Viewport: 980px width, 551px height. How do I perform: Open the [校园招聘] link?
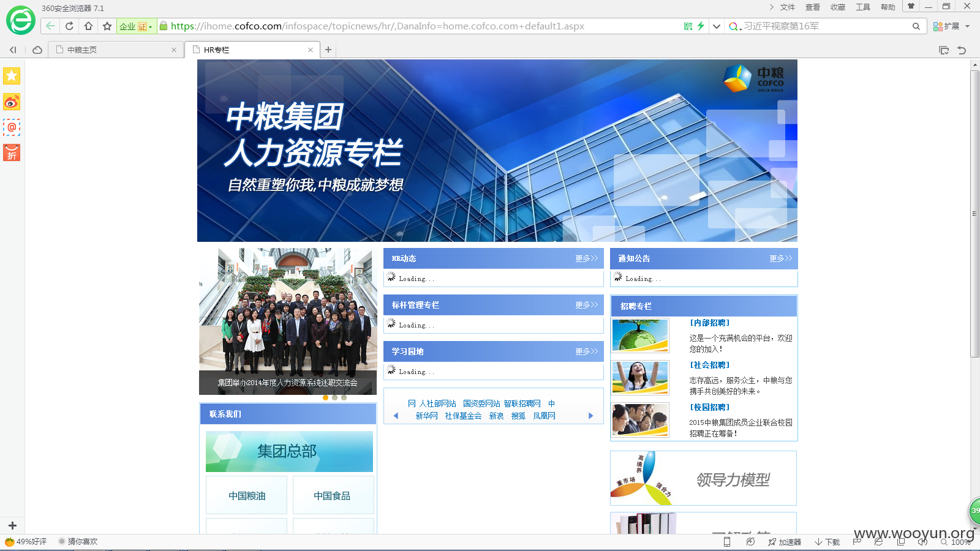[x=710, y=407]
